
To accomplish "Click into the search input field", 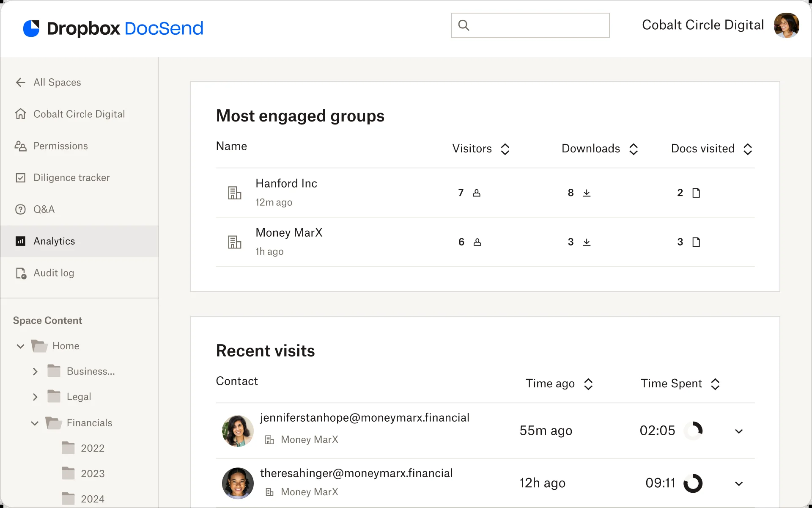I will click(530, 25).
